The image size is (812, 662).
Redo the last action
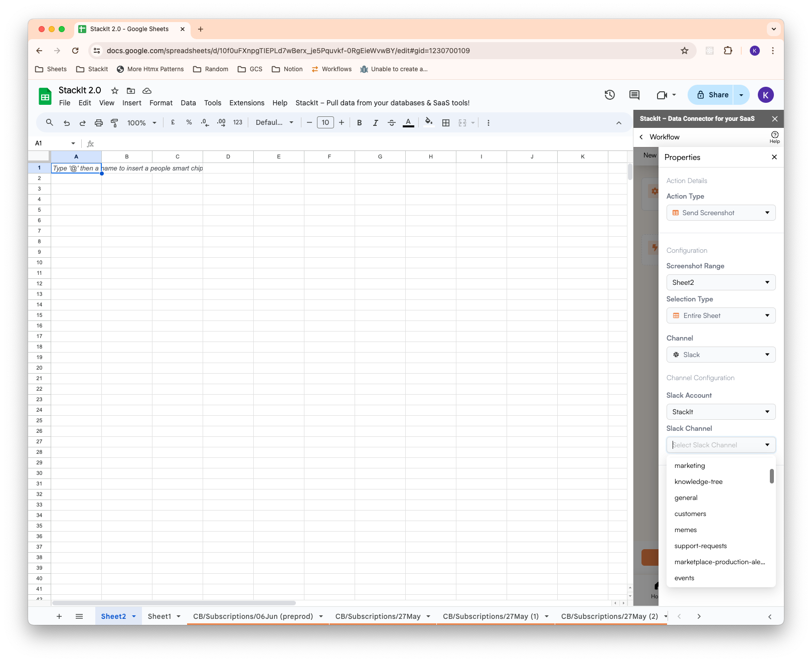(83, 122)
